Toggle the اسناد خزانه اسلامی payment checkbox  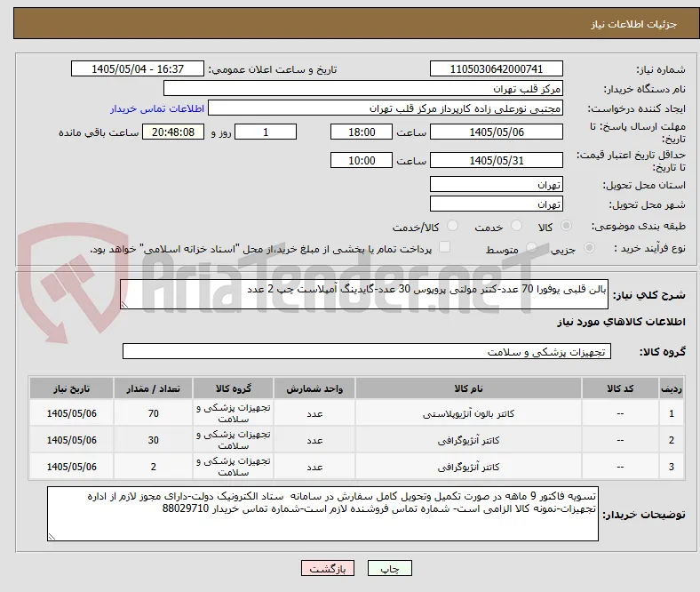pyautogui.click(x=445, y=247)
